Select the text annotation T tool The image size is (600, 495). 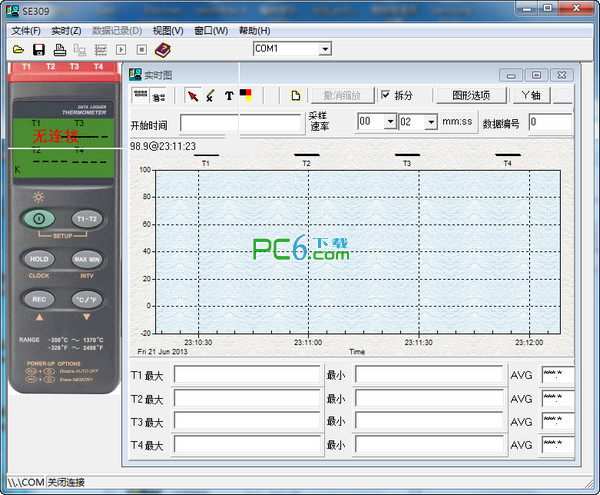click(x=229, y=96)
